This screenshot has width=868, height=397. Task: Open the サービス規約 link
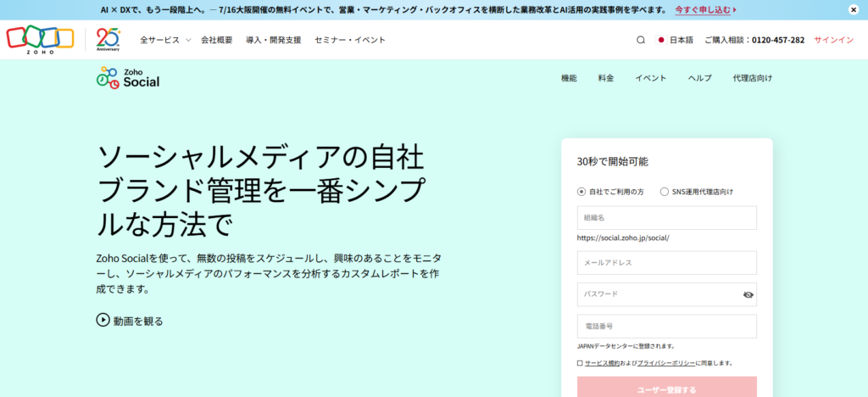[x=603, y=363]
